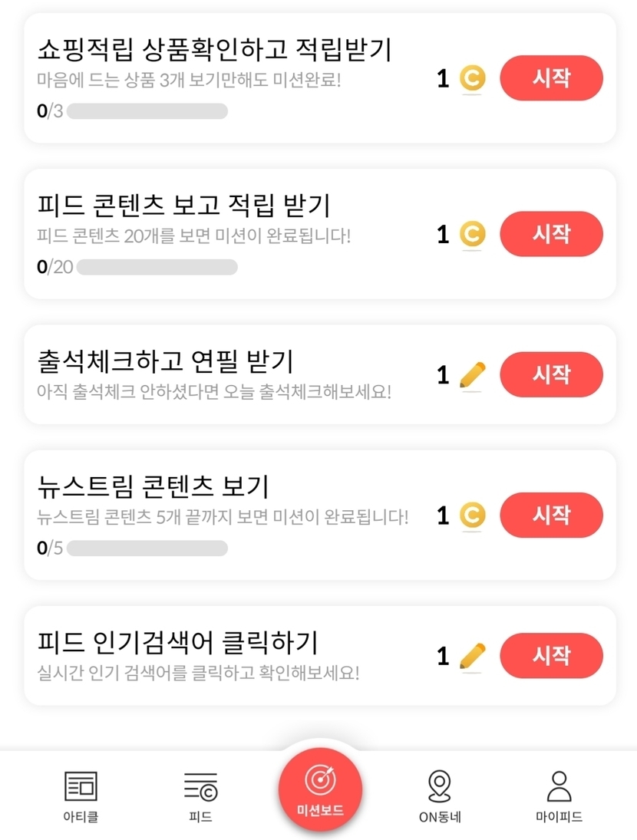Click the 0/3 shopping progress bar

pos(147,111)
